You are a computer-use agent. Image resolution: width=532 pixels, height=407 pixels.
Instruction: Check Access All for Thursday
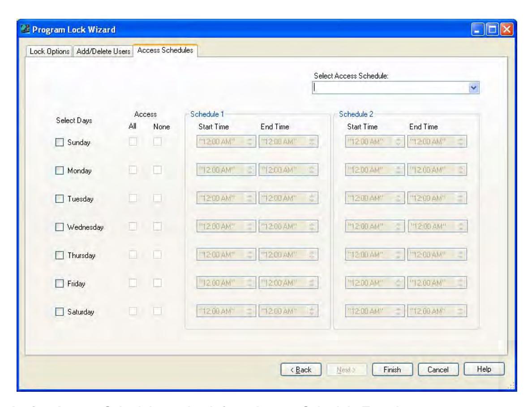[133, 254]
